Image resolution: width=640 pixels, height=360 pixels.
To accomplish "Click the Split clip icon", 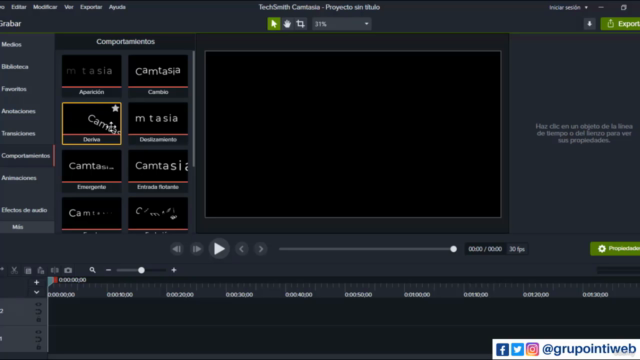I will pos(54,270).
